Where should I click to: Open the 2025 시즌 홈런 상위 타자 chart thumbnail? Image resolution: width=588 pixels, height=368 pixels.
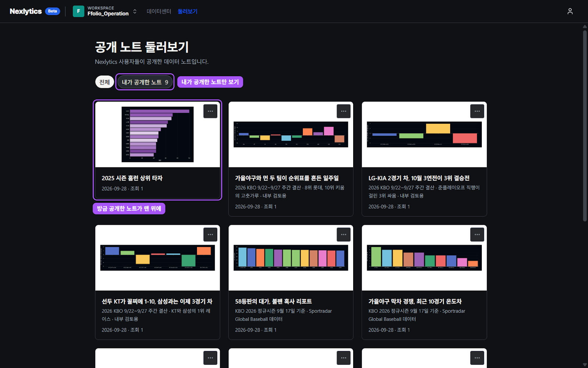pos(158,134)
